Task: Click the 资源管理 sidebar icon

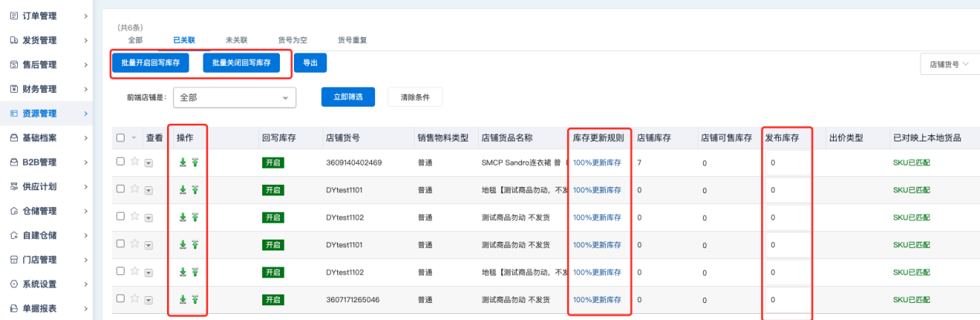Action: [x=14, y=113]
